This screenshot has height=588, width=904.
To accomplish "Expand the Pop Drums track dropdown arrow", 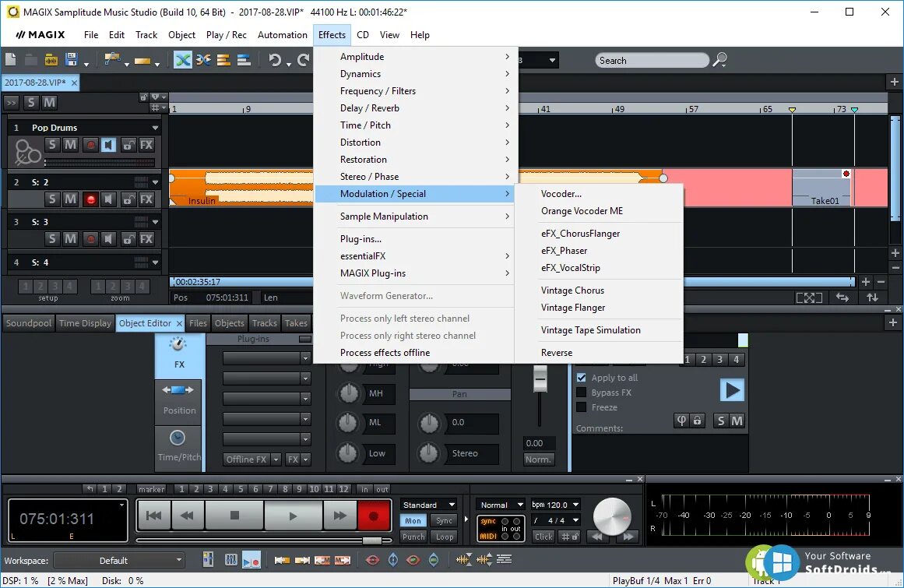I will pos(155,128).
